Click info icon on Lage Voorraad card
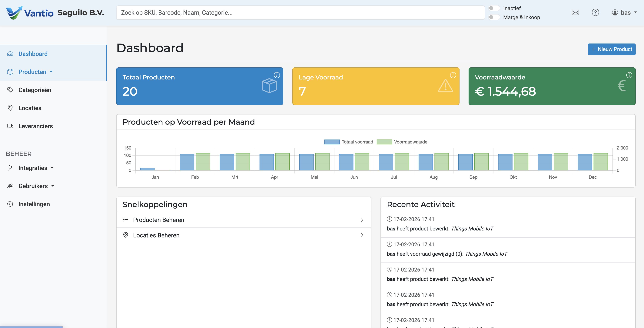This screenshot has height=328, width=644. tap(453, 75)
